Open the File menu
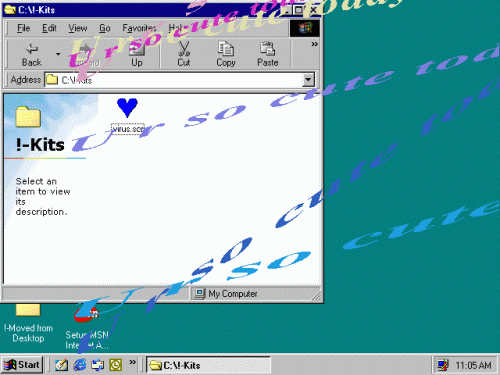Screen dimensions: 500x375 coord(23,28)
